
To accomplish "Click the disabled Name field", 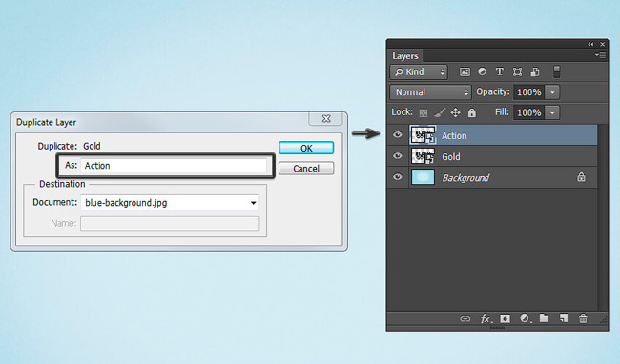I will point(170,224).
